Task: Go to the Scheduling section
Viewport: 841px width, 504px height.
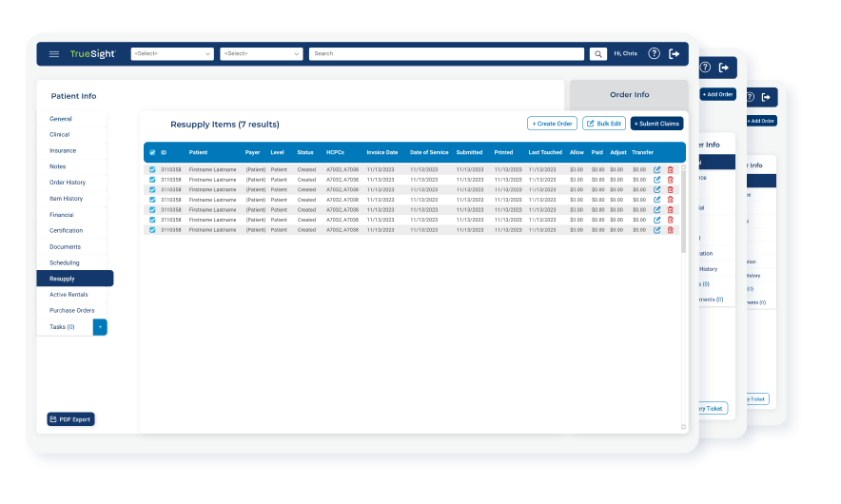Action: click(72, 262)
